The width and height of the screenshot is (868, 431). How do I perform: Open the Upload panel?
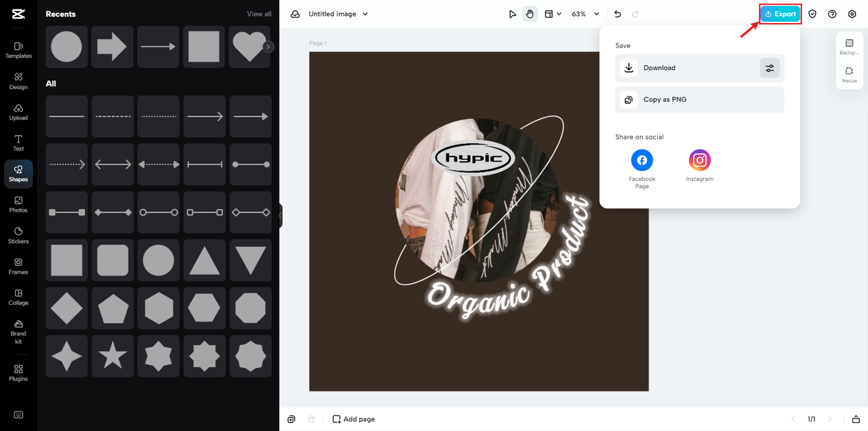point(18,112)
